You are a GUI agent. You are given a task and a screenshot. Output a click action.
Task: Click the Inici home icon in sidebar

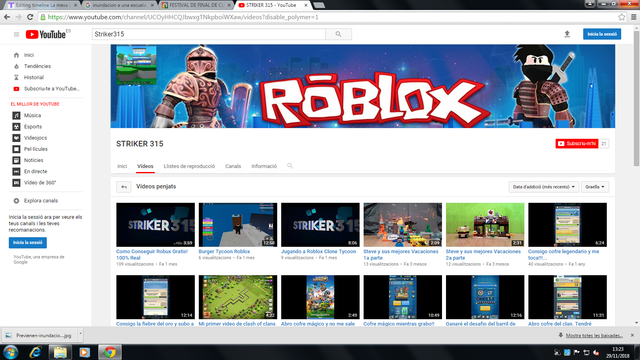pos(16,55)
